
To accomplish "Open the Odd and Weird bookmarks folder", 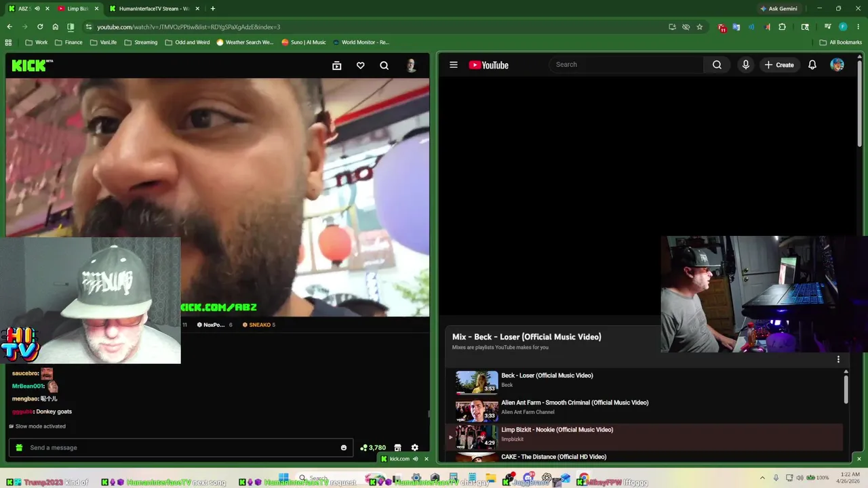I will pyautogui.click(x=187, y=42).
